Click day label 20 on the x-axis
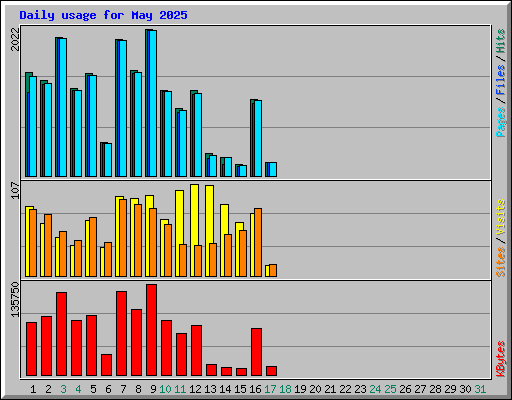The height and width of the screenshot is (400, 512). click(315, 389)
